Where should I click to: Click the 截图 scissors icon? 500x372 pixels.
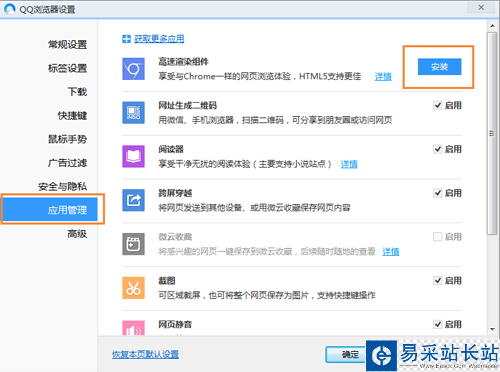click(133, 288)
